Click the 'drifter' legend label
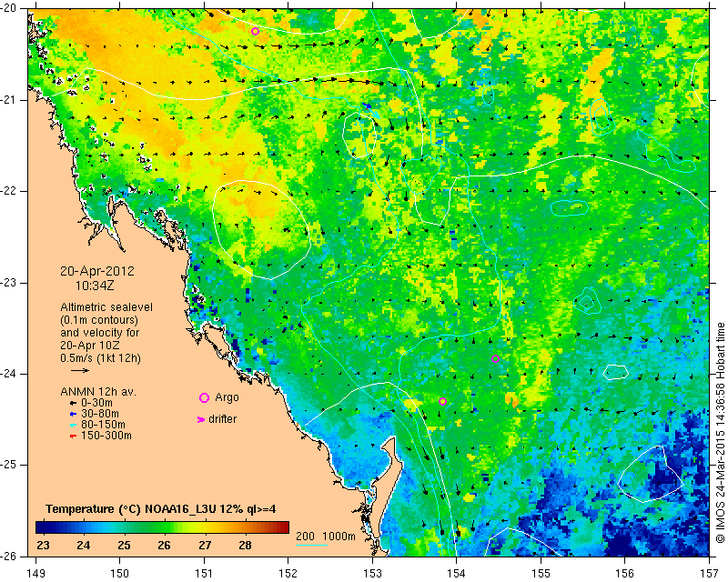This screenshot has width=728, height=582. click(x=222, y=419)
